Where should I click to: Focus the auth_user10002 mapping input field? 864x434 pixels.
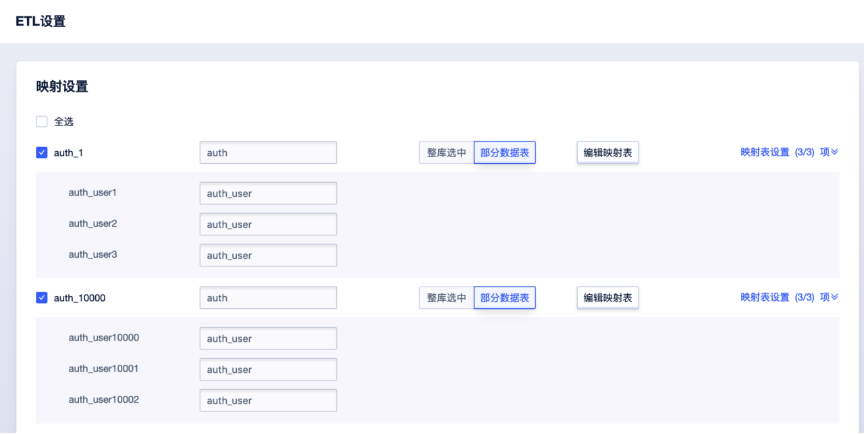point(268,401)
